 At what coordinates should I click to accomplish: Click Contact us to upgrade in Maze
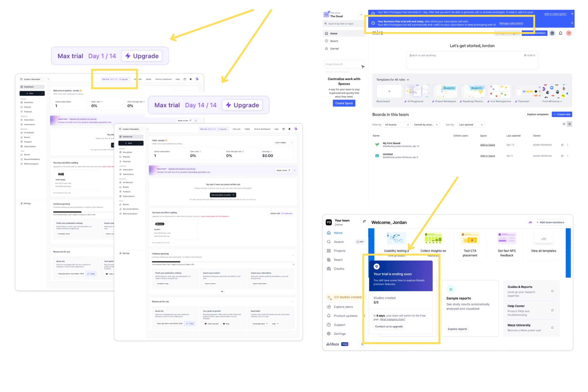(389, 327)
